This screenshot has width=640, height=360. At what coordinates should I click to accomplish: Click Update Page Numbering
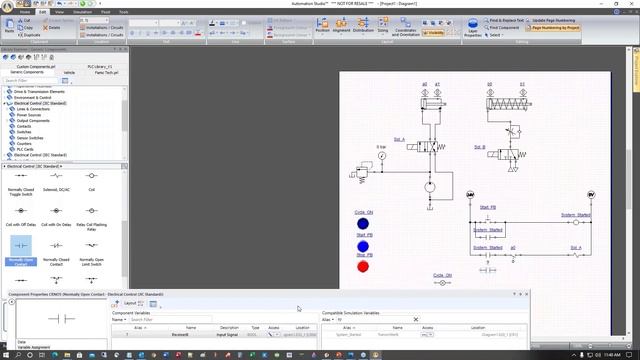551,20
